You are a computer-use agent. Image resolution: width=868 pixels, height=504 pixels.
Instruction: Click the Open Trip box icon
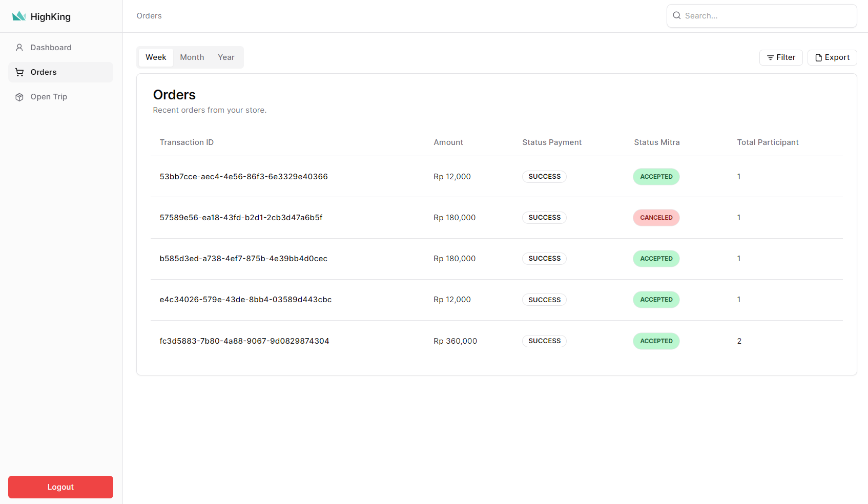coord(19,97)
